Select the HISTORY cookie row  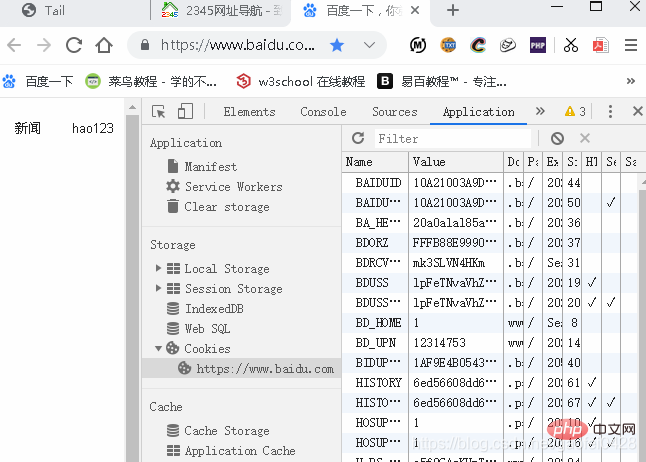(x=491, y=382)
